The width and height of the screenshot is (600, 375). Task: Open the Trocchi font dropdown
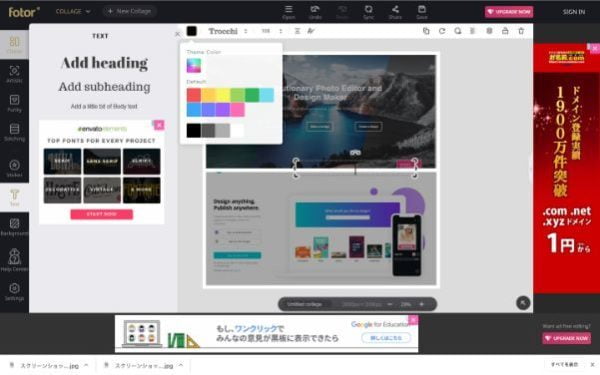click(x=228, y=31)
